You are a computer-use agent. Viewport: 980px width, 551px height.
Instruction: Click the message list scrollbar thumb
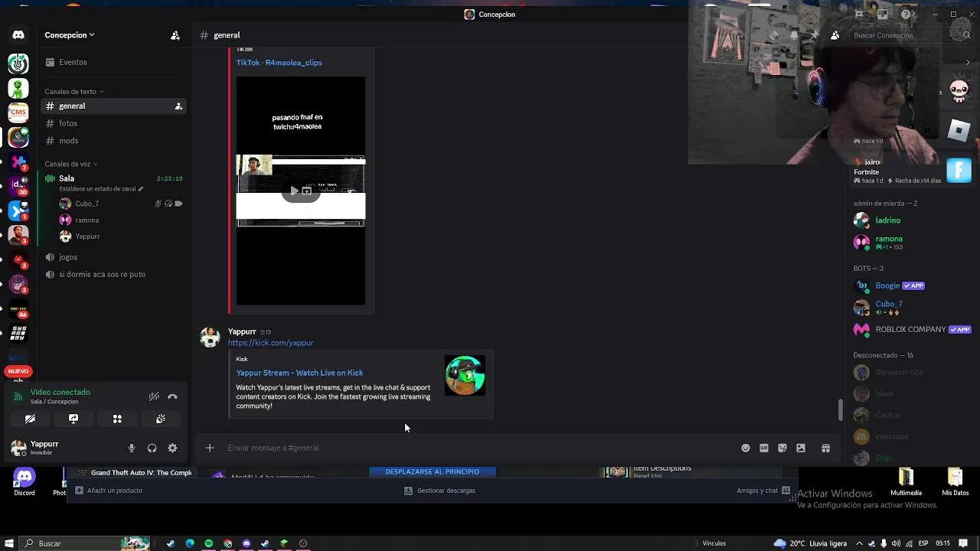(840, 410)
